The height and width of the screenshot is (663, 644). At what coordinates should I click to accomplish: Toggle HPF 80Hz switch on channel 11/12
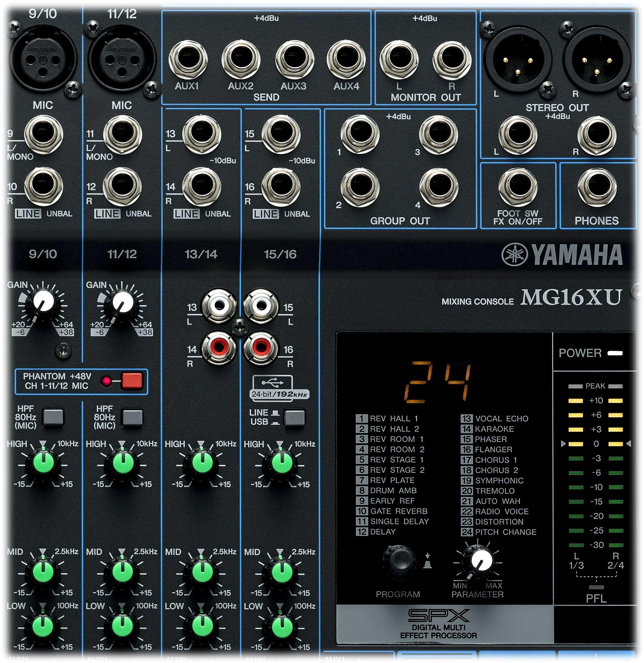132,417
